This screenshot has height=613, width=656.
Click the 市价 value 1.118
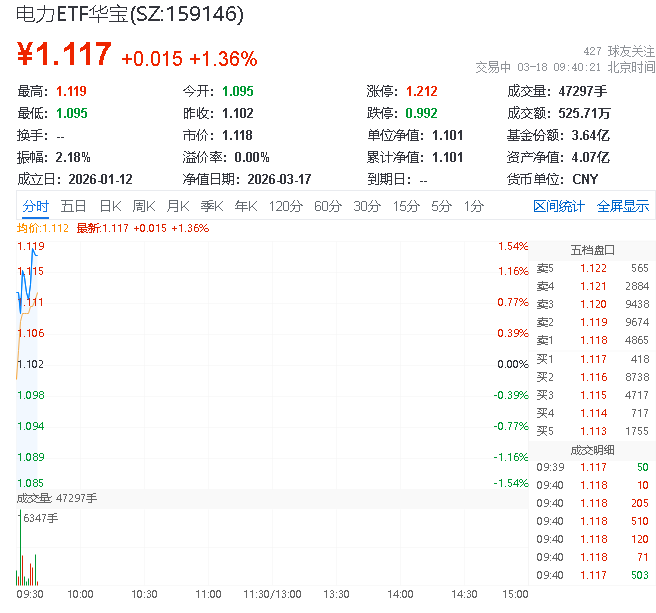(x=237, y=136)
